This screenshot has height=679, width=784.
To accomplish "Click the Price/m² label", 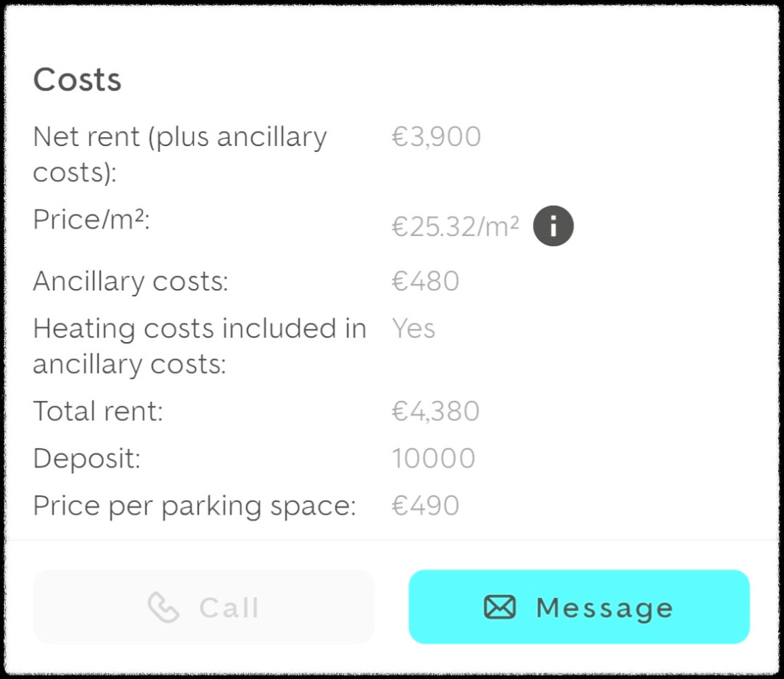I will tap(91, 220).
